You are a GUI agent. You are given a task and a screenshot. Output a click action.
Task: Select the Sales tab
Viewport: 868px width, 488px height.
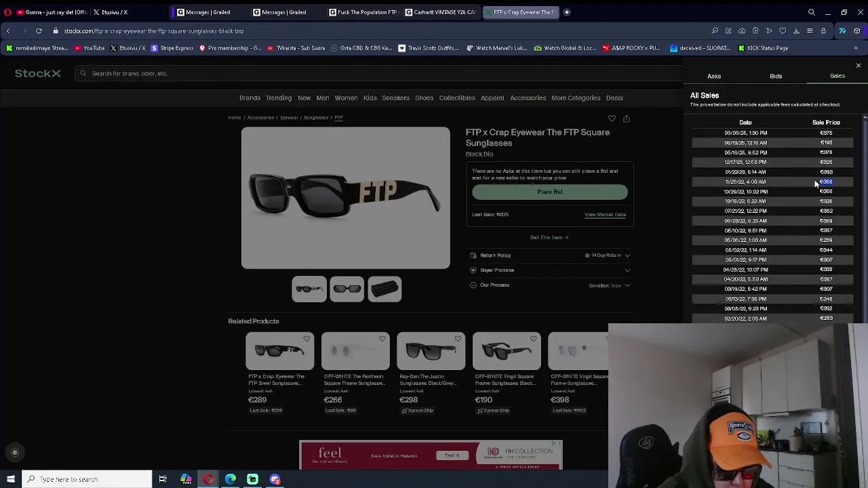[x=837, y=76]
